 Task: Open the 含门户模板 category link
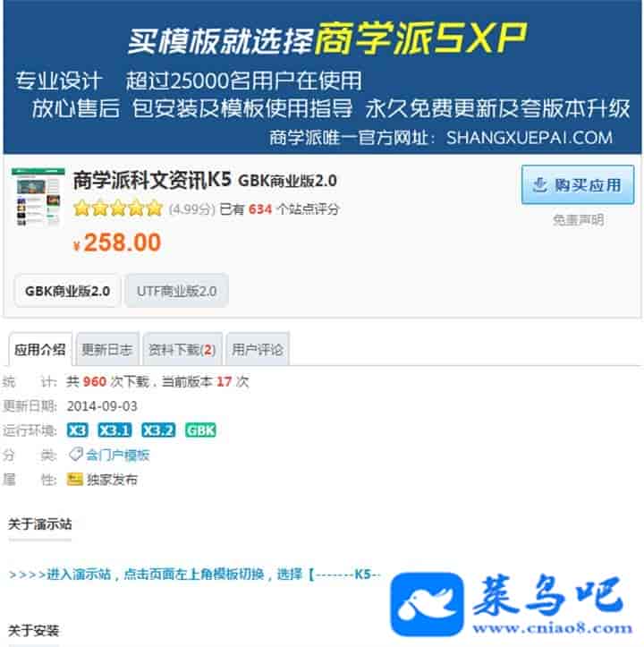117,455
